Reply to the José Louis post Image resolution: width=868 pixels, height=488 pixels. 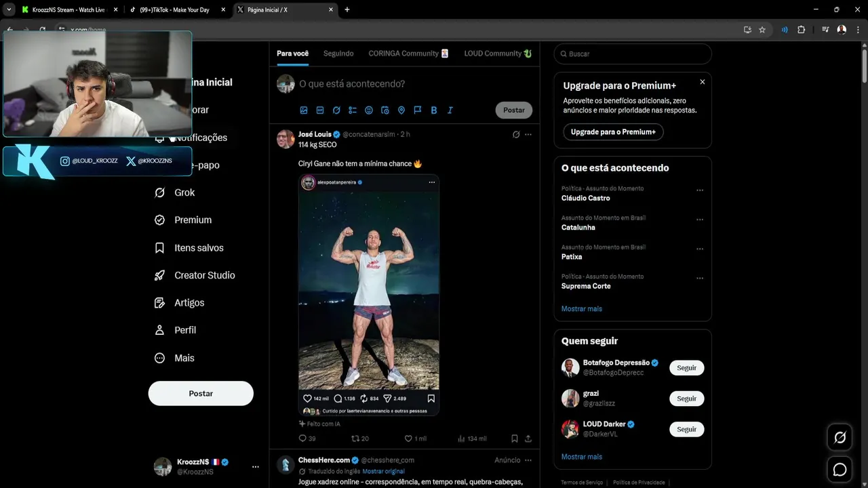pyautogui.click(x=307, y=439)
